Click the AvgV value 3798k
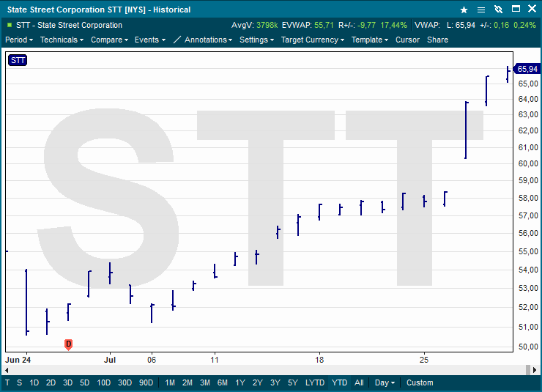Screen dimensions: 542x392 click(x=267, y=25)
